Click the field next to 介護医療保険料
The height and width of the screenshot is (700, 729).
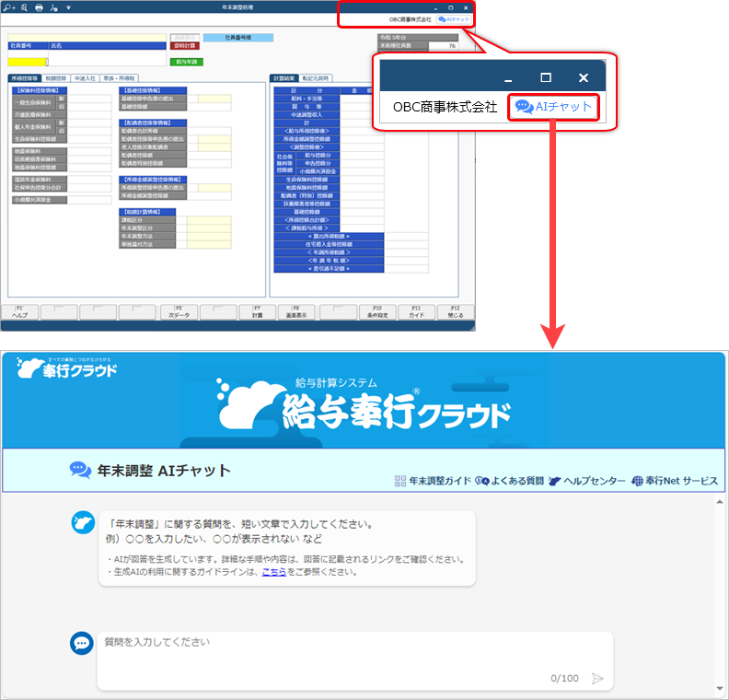click(x=89, y=115)
